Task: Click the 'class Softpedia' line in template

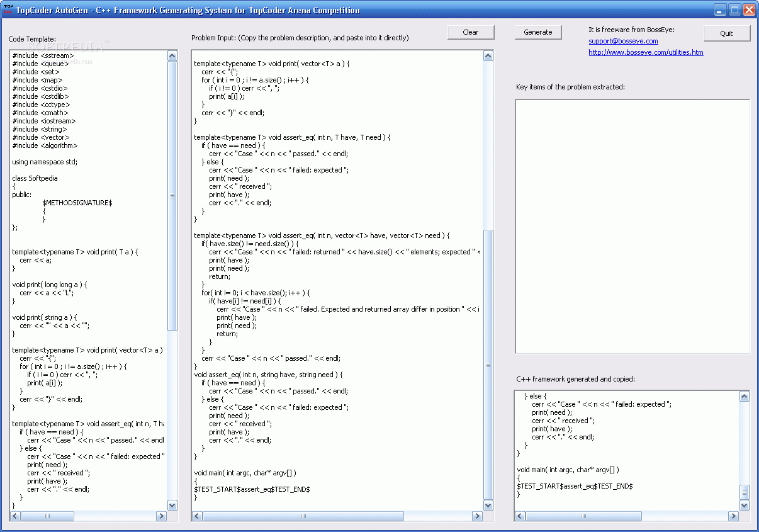Action: [35, 178]
